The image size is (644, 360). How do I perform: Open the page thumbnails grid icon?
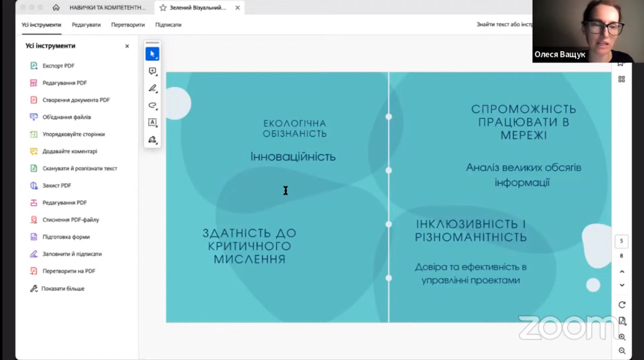[x=621, y=79]
